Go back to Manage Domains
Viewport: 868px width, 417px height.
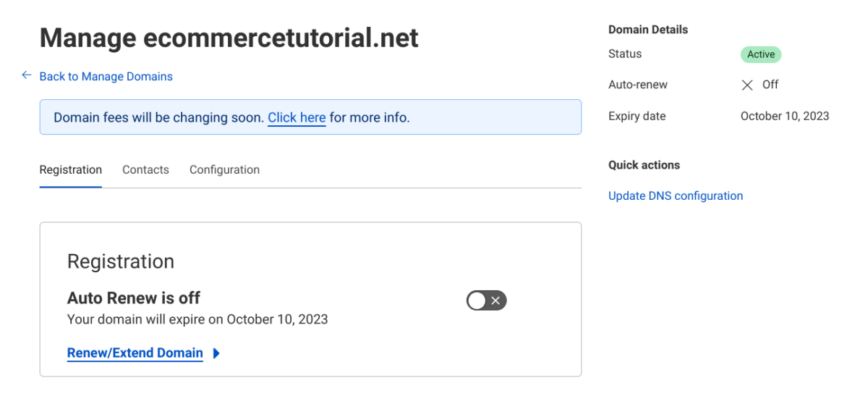[x=106, y=77]
